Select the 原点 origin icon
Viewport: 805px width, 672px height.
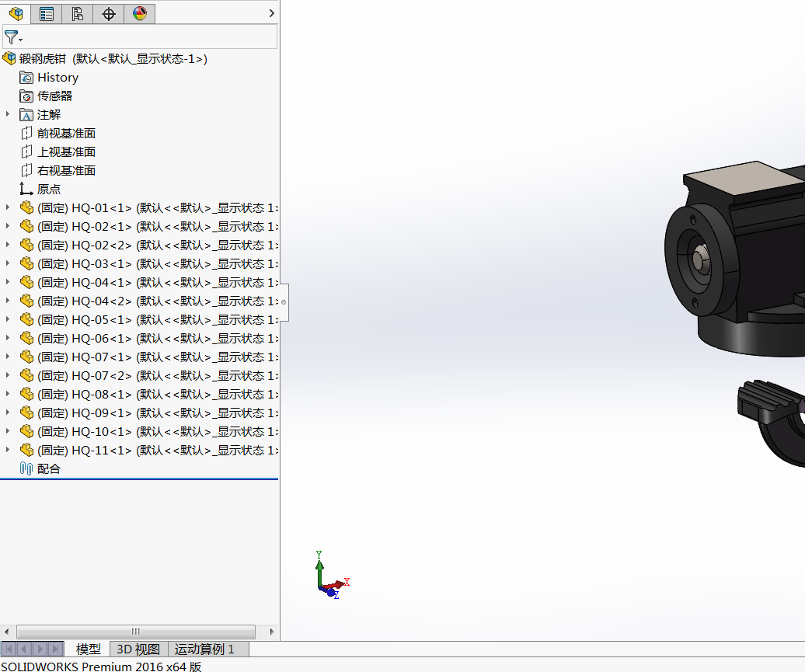point(26,189)
